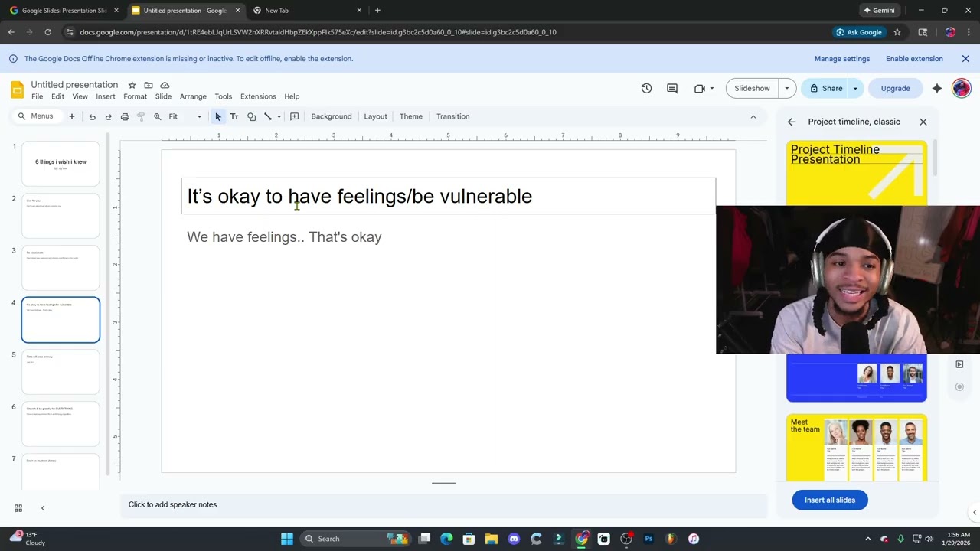Open the comments history icon
This screenshot has height=551, width=980.
point(672,88)
